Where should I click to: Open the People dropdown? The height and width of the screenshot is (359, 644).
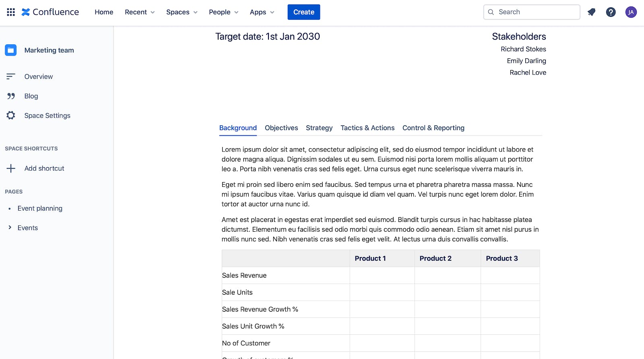pos(223,12)
